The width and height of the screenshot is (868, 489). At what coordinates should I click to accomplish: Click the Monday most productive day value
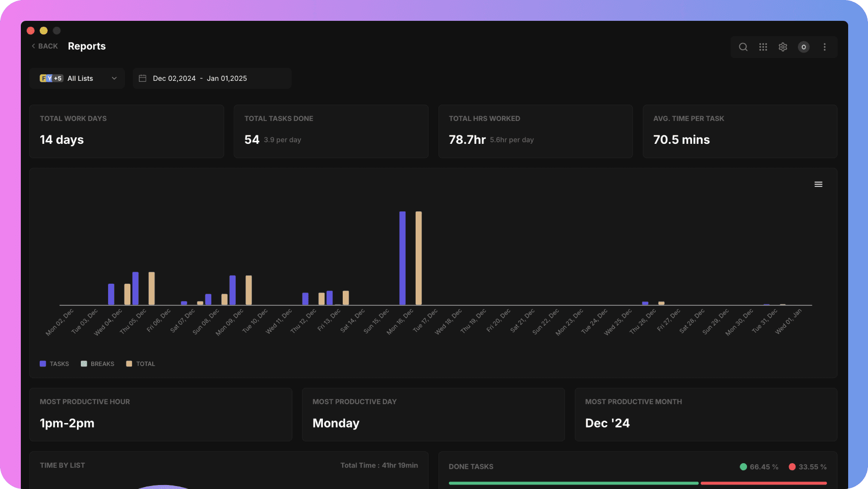336,423
